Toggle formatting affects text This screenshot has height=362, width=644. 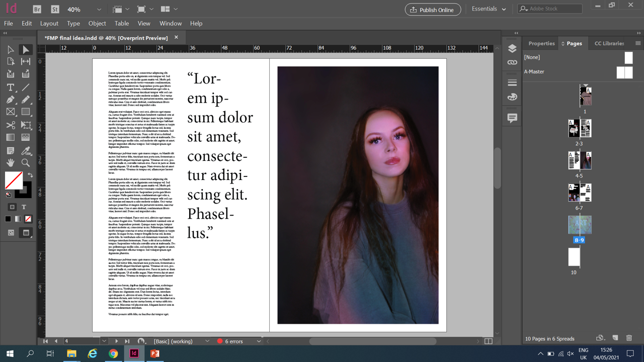(24, 207)
